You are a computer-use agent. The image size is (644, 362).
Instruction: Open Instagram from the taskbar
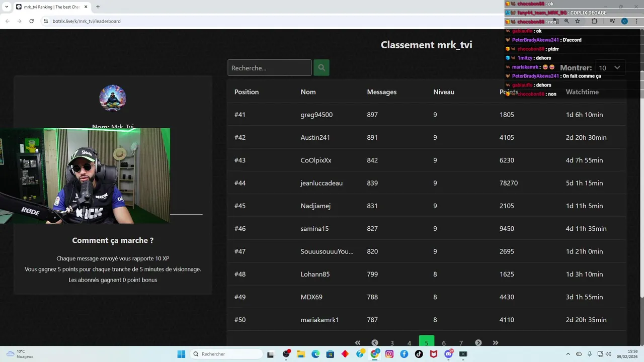point(389,354)
